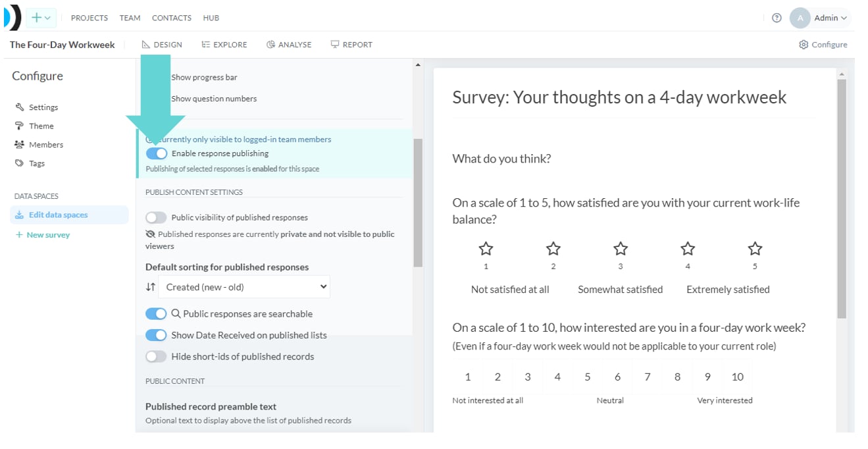Select Edit data spaces
This screenshot has width=868, height=449.
(x=69, y=215)
